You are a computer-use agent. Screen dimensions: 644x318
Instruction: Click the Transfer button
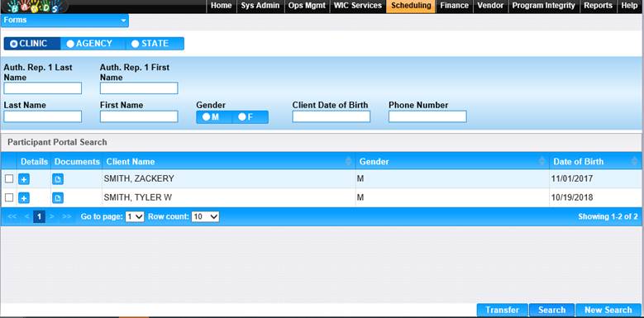click(x=503, y=311)
